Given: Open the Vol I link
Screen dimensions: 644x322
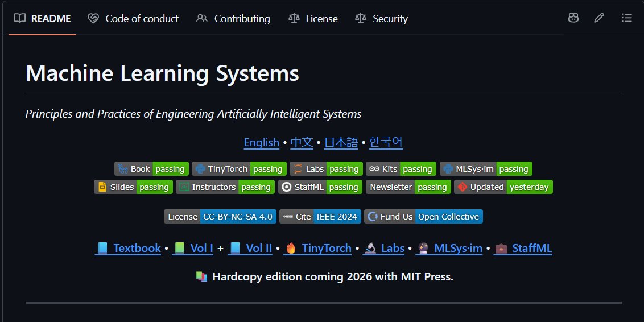Looking at the screenshot, I should tap(193, 249).
